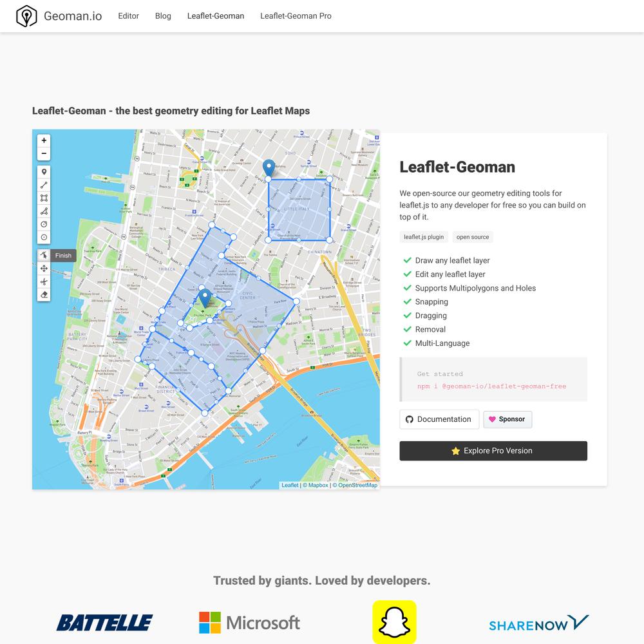Select the Draw Circle tool

44,224
